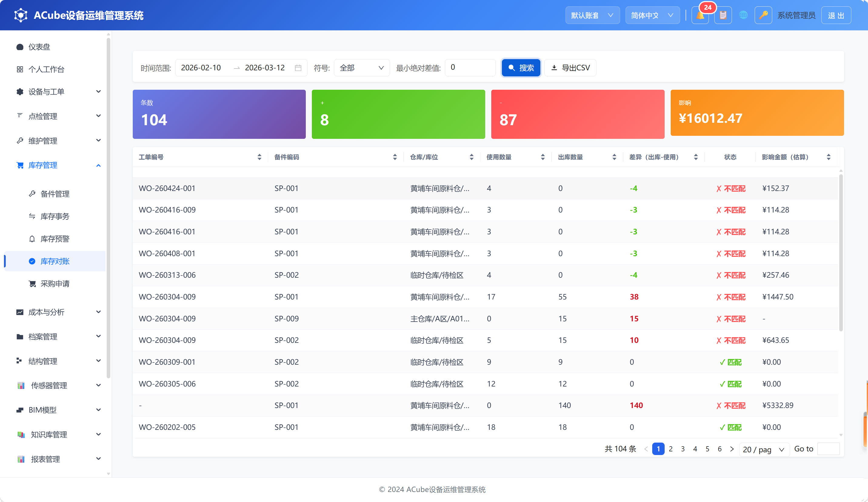This screenshot has width=868, height=502.
Task: Expand 设备与工单 menu
Action: click(55, 92)
